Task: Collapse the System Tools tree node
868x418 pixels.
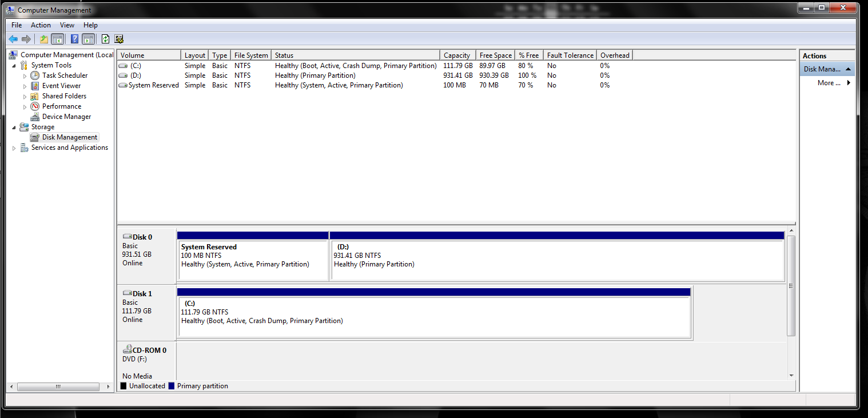Action: tap(14, 65)
